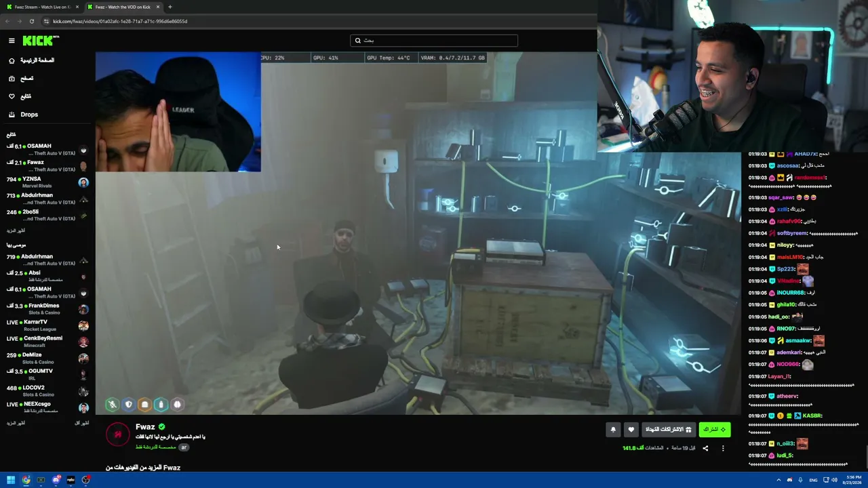Click username sqar_saw in chat
This screenshot has height=488, width=868.
(780, 197)
